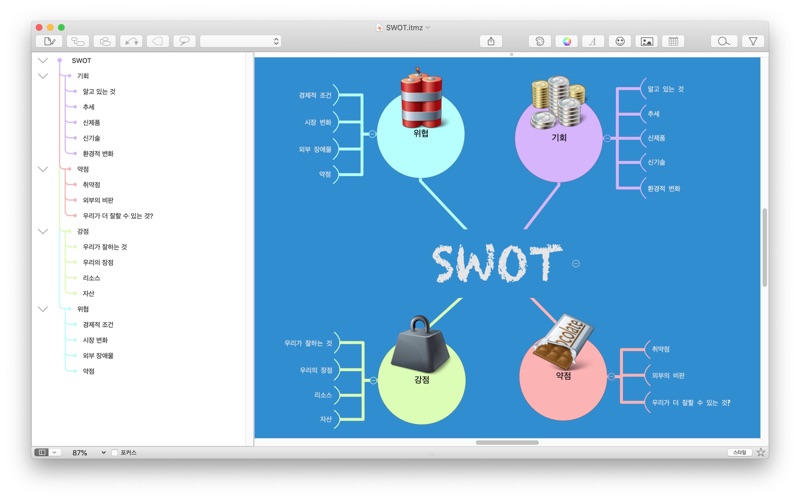This screenshot has width=800, height=500.
Task: Click the chocolate image on 약점
Action: pyautogui.click(x=563, y=341)
